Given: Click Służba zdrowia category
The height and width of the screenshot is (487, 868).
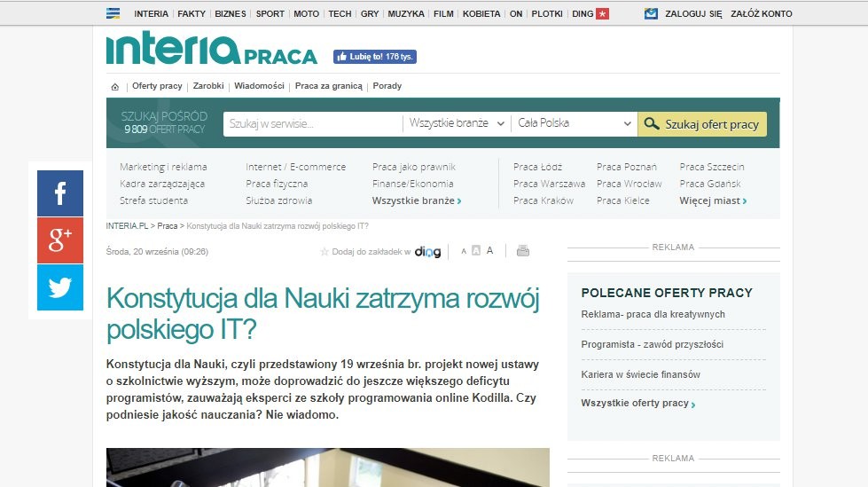Looking at the screenshot, I should [279, 200].
